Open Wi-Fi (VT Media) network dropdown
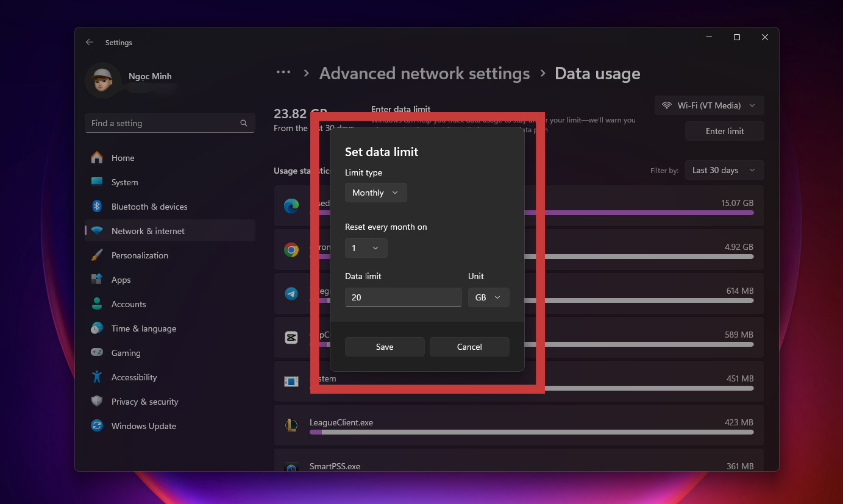 pos(710,105)
